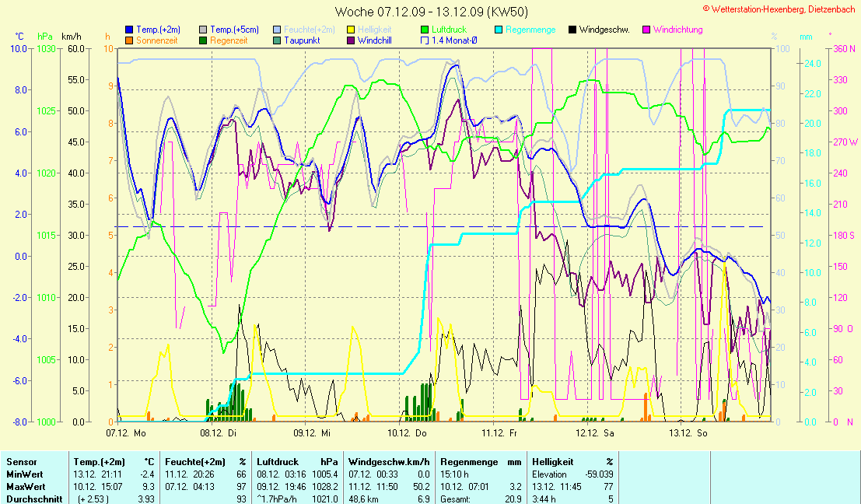Screen dimensions: 861x504
Task: Click the dark green Regenzeit legend square
Action: pyautogui.click(x=205, y=40)
